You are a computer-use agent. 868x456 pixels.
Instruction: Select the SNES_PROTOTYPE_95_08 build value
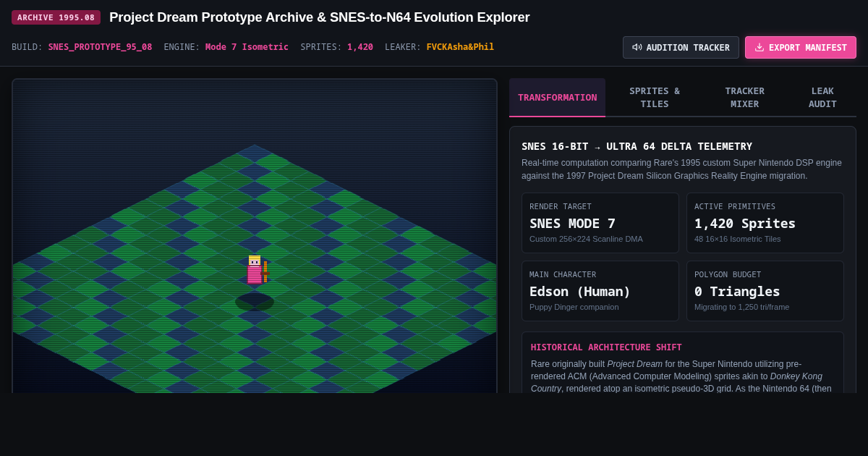tap(100, 47)
